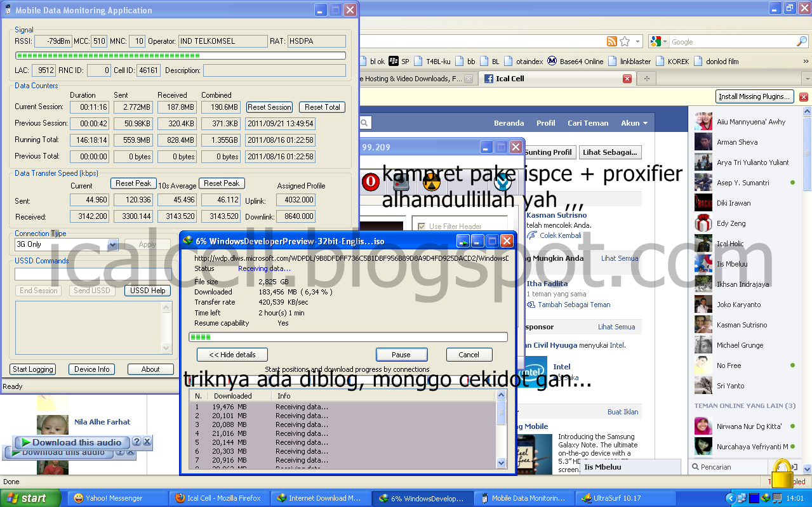
Task: Bookmark page with the star icon
Action: 625,41
